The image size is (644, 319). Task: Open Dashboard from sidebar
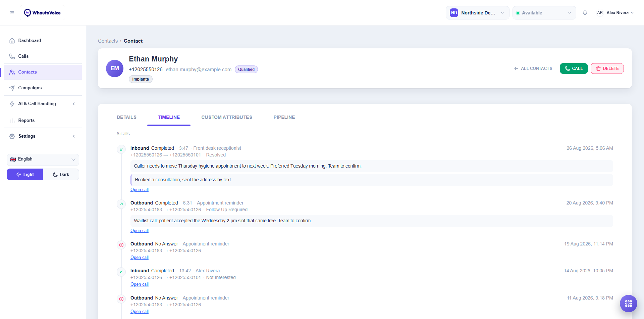coord(43,40)
